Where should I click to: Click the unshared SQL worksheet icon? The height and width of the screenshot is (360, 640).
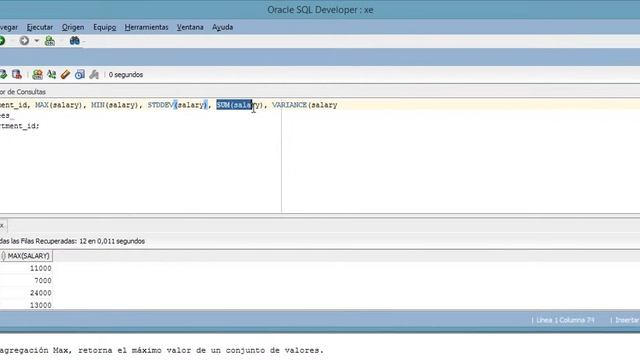point(37,74)
